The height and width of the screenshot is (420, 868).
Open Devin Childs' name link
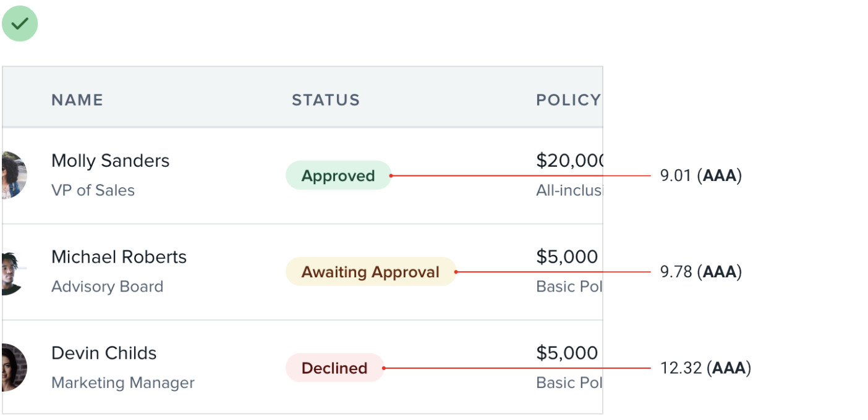coord(104,353)
